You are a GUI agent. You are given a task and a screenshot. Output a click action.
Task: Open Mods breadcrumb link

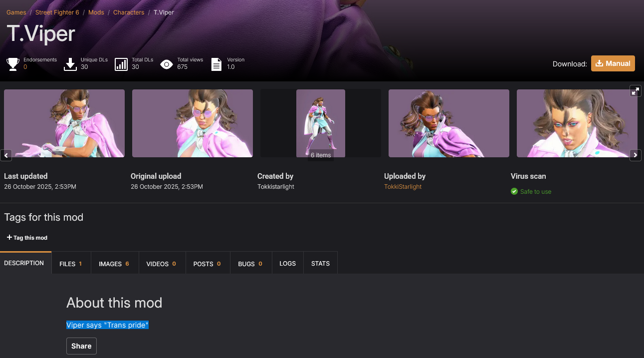tap(96, 12)
